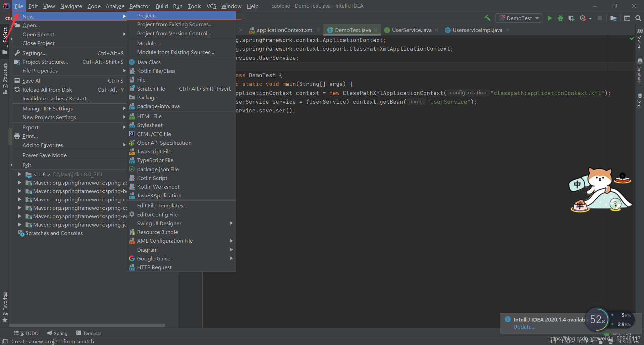Open Project Structure toolbar icon
The height and width of the screenshot is (345, 644).
613,18
